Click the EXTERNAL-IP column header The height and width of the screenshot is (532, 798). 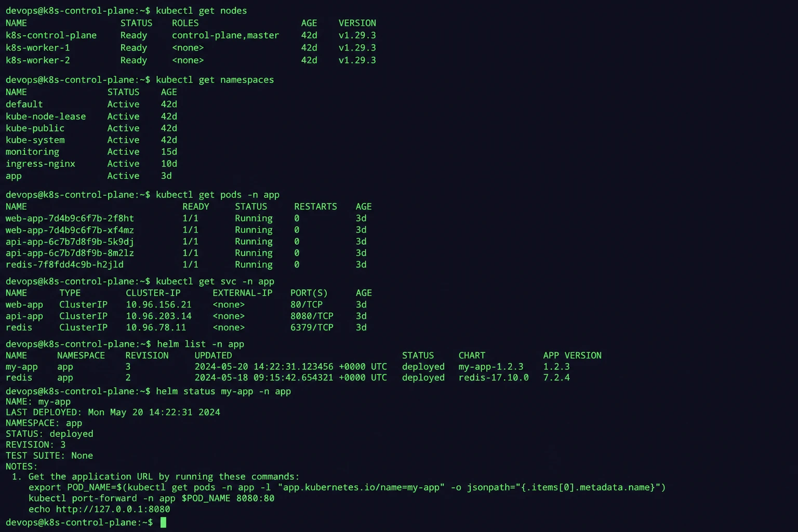(242, 293)
